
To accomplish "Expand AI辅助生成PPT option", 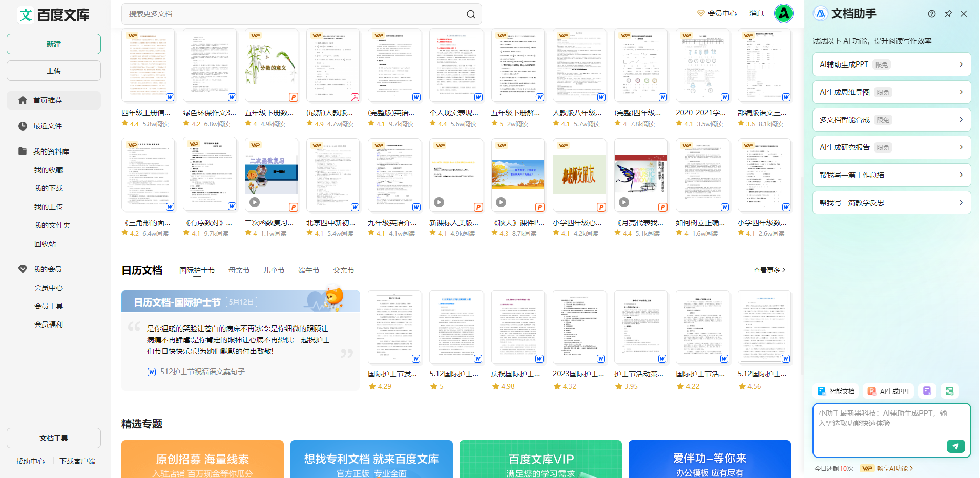I will (x=961, y=64).
